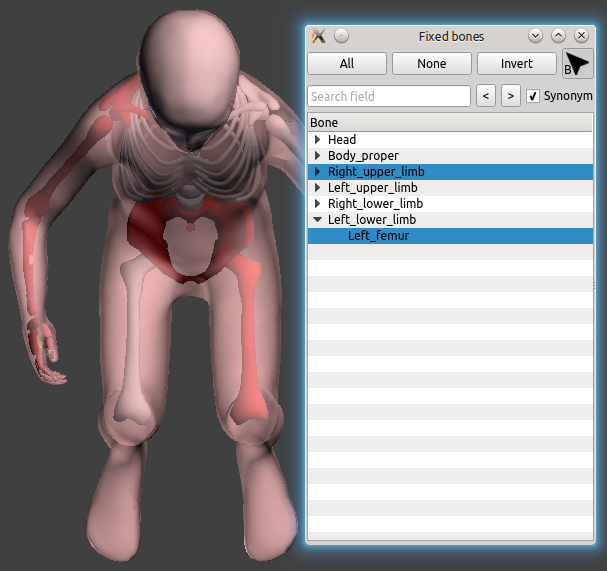The width and height of the screenshot is (607, 571).
Task: Minimize the Fixed bones window
Action: coord(535,36)
